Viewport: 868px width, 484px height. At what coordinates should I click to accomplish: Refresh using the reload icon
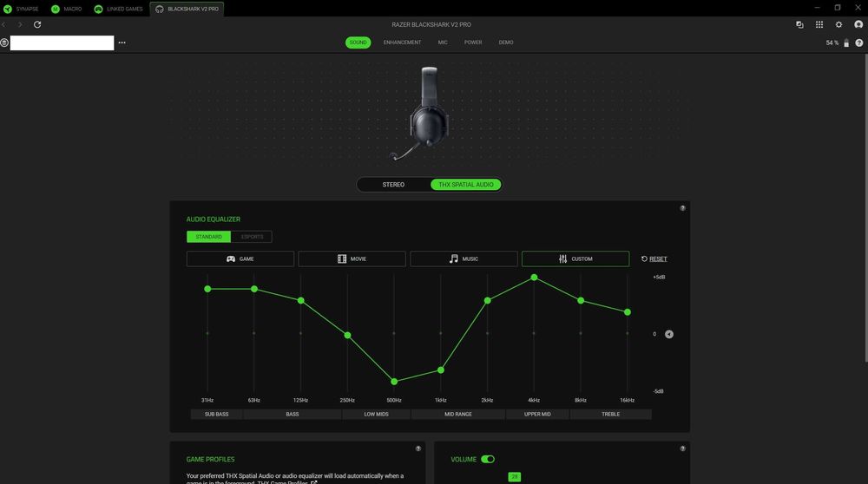tap(37, 24)
